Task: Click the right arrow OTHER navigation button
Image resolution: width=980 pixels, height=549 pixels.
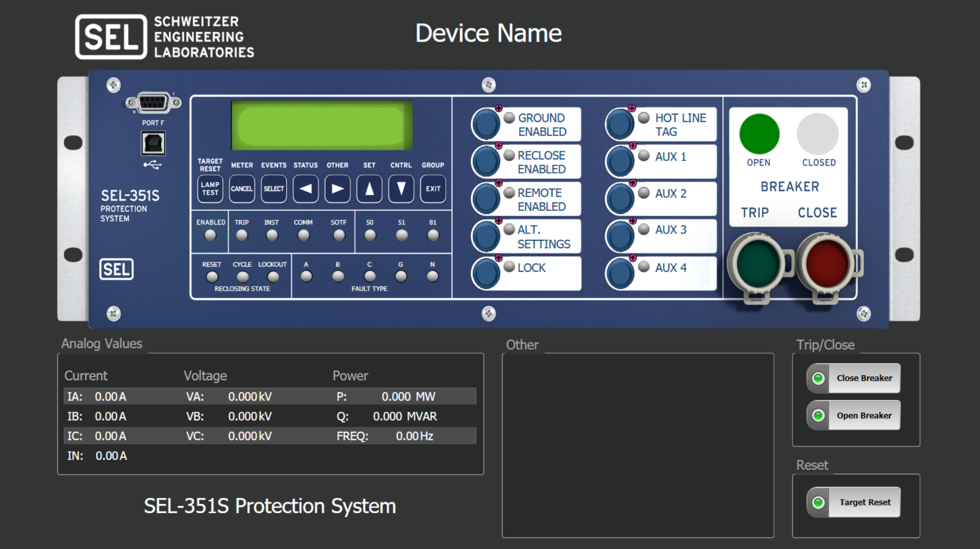Action: point(337,189)
